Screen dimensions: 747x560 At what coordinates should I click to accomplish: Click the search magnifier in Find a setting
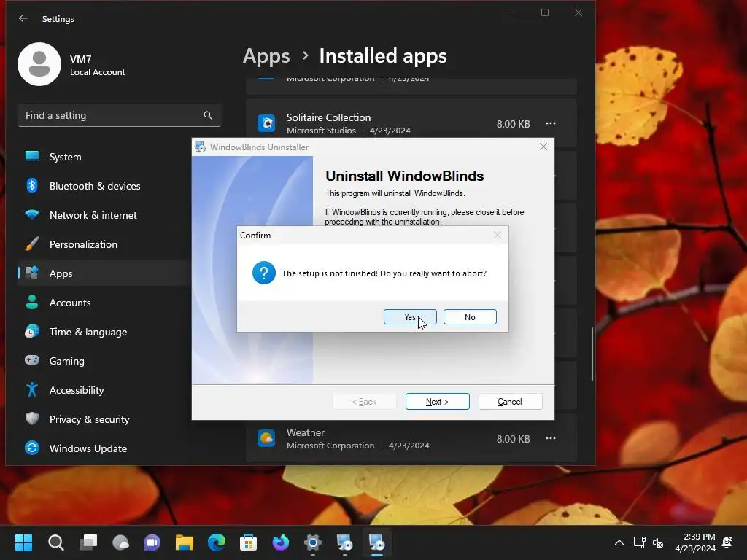pyautogui.click(x=208, y=115)
